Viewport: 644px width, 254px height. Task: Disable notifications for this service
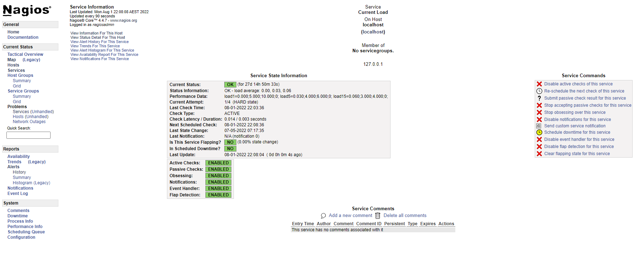tap(577, 120)
